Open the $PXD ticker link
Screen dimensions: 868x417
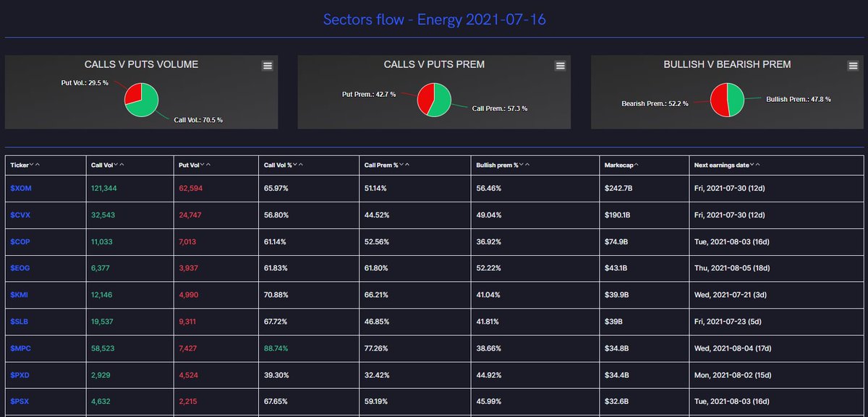(20, 375)
